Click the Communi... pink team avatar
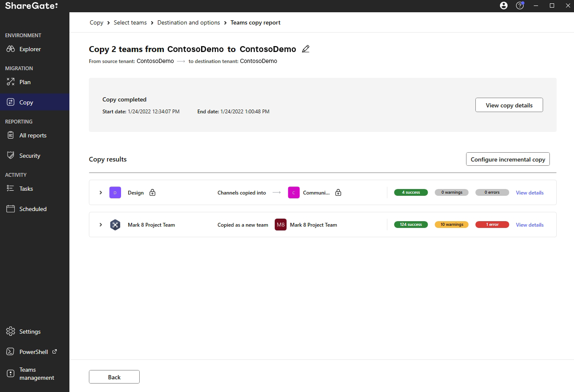Viewport: 574px width, 392px height. pyautogui.click(x=294, y=193)
